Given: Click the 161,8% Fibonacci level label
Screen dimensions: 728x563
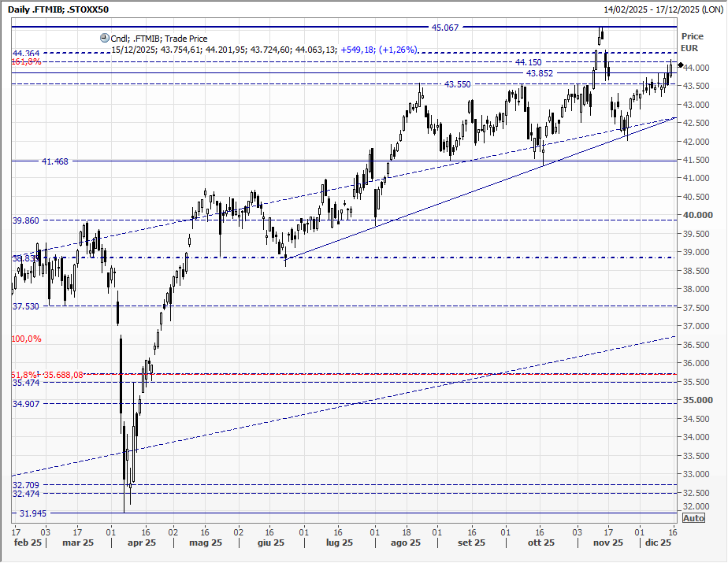Looking at the screenshot, I should (x=26, y=61).
